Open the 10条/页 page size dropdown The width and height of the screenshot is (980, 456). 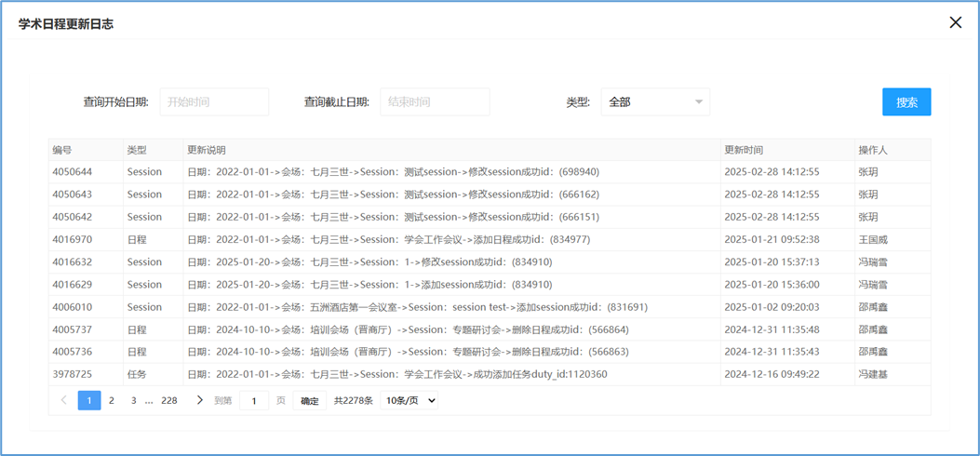pos(409,400)
